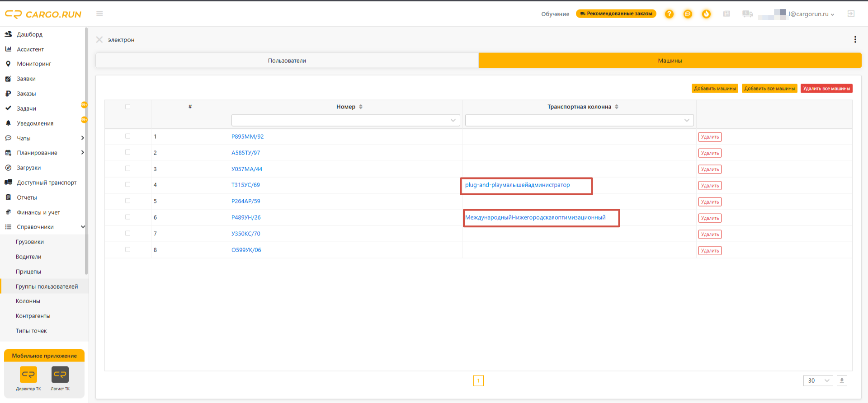868x403 pixels.
Task: Open Колонны in the sidebar
Action: point(28,301)
